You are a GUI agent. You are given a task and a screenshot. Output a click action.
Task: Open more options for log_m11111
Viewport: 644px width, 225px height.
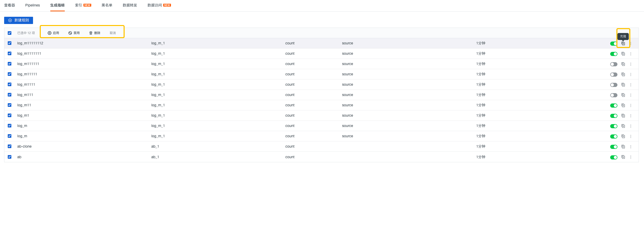631,74
